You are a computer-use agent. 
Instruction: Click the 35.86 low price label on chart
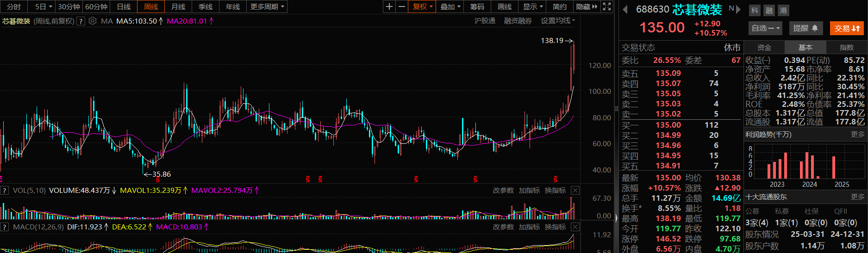[162, 174]
